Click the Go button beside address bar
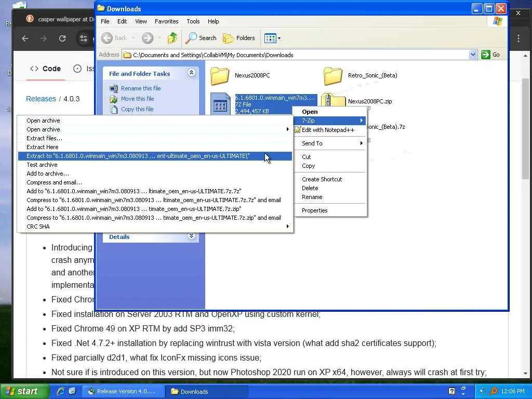532x399 pixels. tap(490, 55)
